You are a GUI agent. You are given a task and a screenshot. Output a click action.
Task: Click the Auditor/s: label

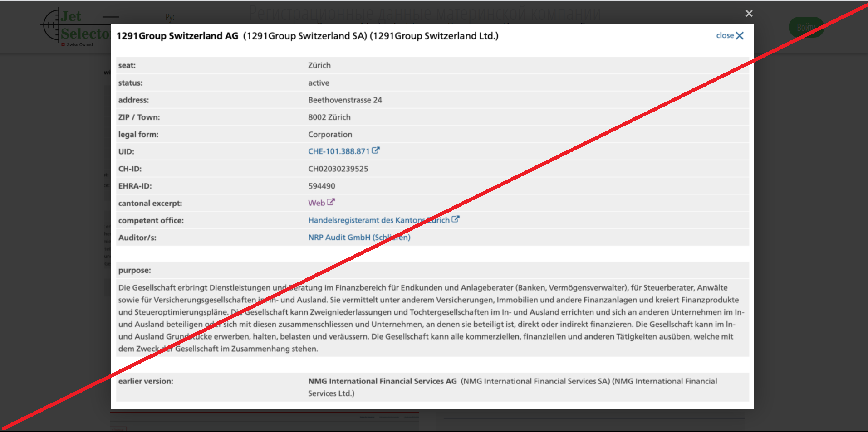[x=137, y=238]
